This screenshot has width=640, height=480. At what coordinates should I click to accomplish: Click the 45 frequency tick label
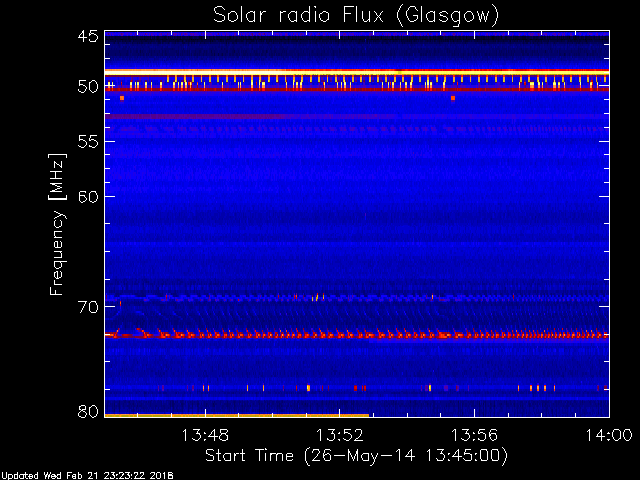click(88, 36)
